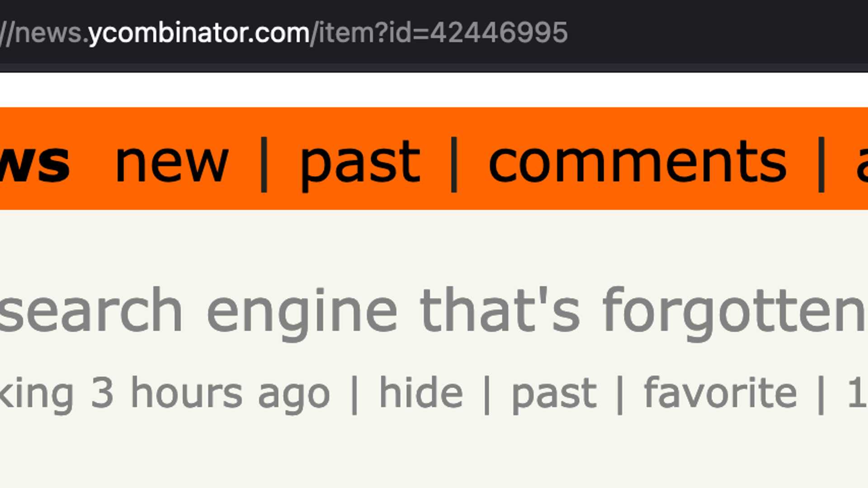This screenshot has width=868, height=488.
Task: Click the "3 hours ago" timestamp
Action: [211, 394]
